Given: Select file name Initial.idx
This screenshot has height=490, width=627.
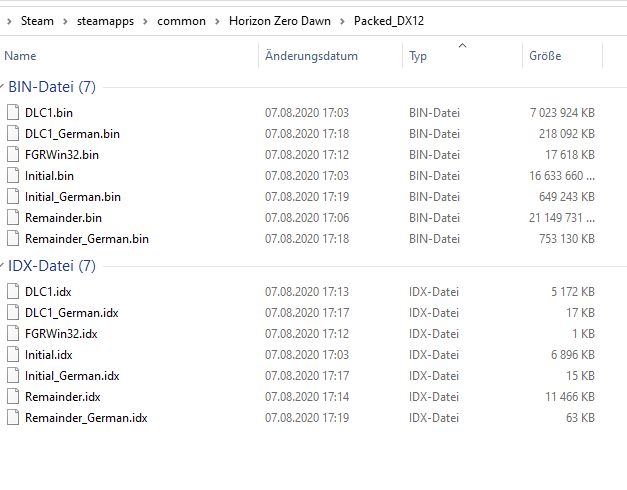Looking at the screenshot, I should point(48,355).
